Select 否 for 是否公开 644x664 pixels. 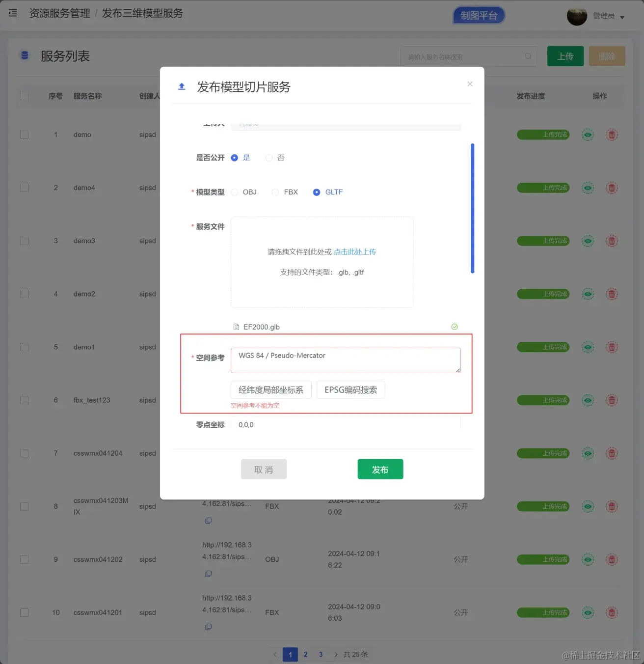[x=275, y=158]
